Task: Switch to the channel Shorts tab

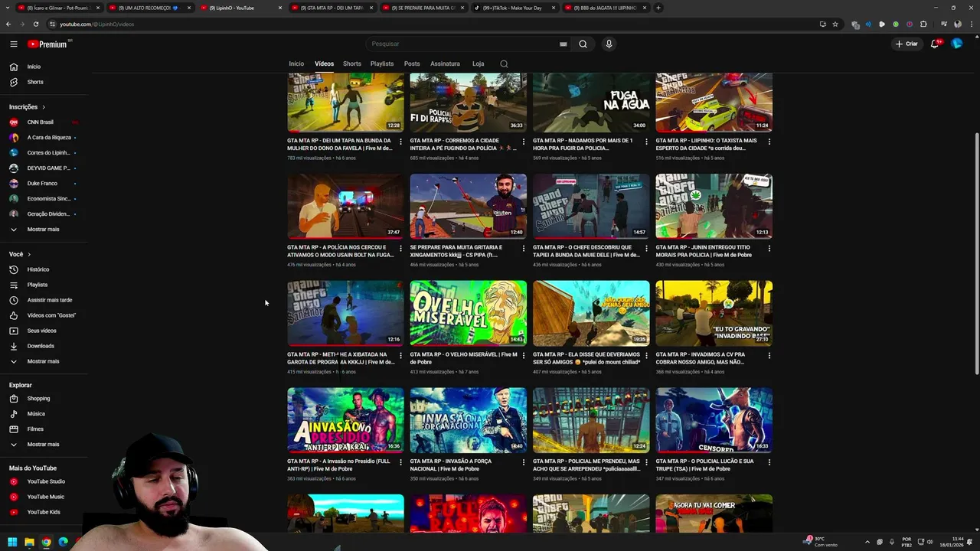Action: 352,64
